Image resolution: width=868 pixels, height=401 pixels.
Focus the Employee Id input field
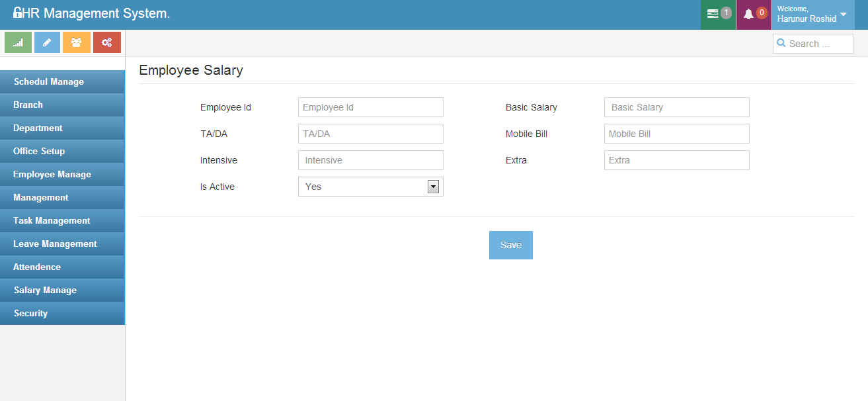370,107
